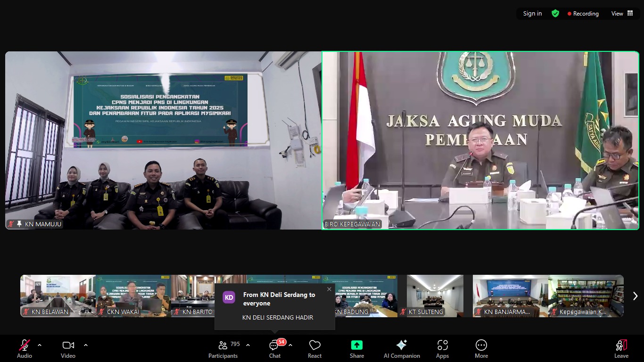This screenshot has width=644, height=362.
Task: Expand the Chat options arrow
Action: pyautogui.click(x=290, y=345)
